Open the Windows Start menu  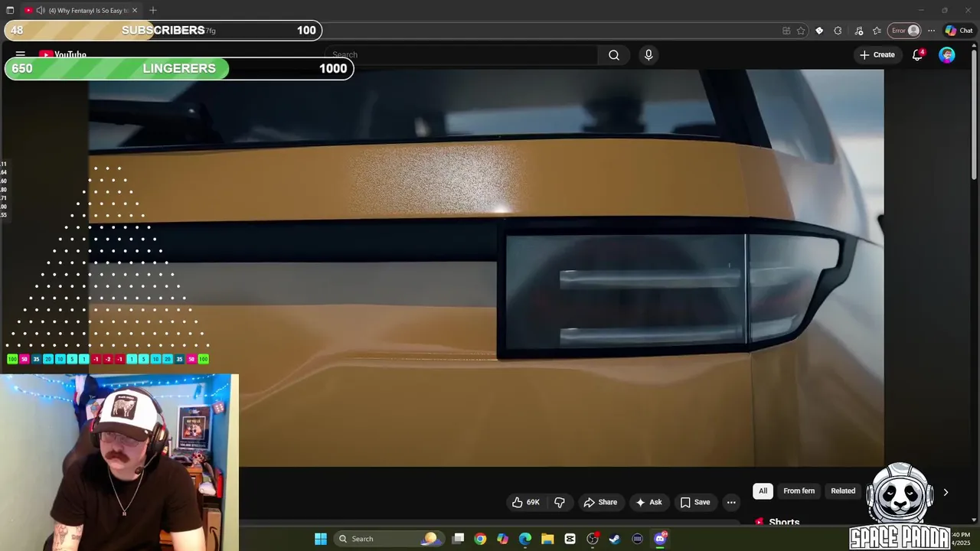coord(321,539)
